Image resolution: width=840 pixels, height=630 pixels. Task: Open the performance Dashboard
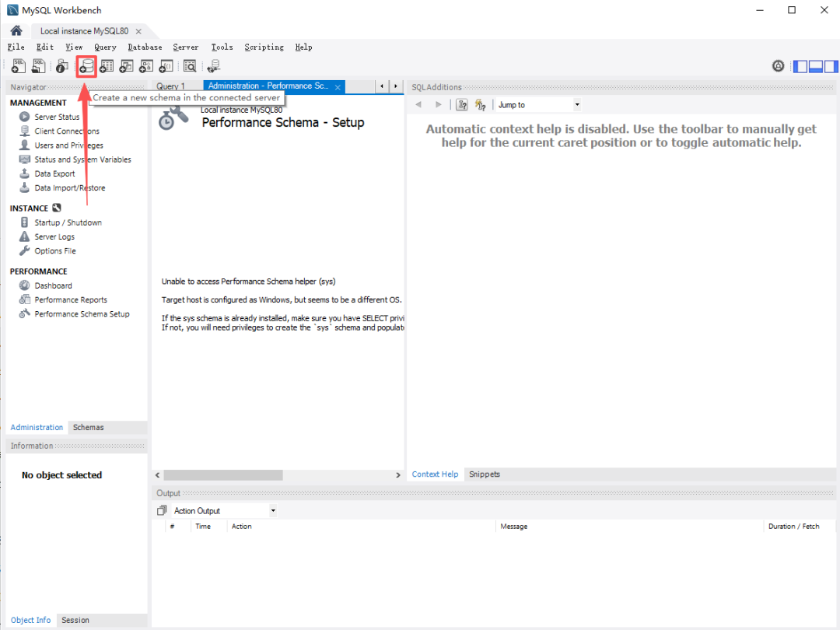click(x=53, y=286)
